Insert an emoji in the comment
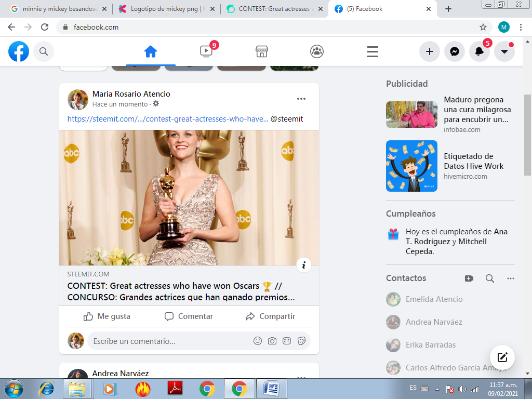This screenshot has height=399, width=532. click(x=258, y=341)
